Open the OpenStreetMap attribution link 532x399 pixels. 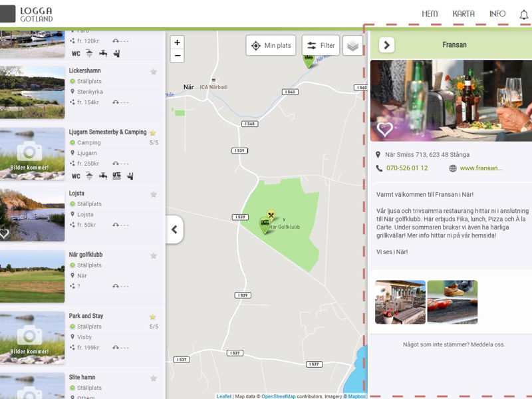[278, 396]
